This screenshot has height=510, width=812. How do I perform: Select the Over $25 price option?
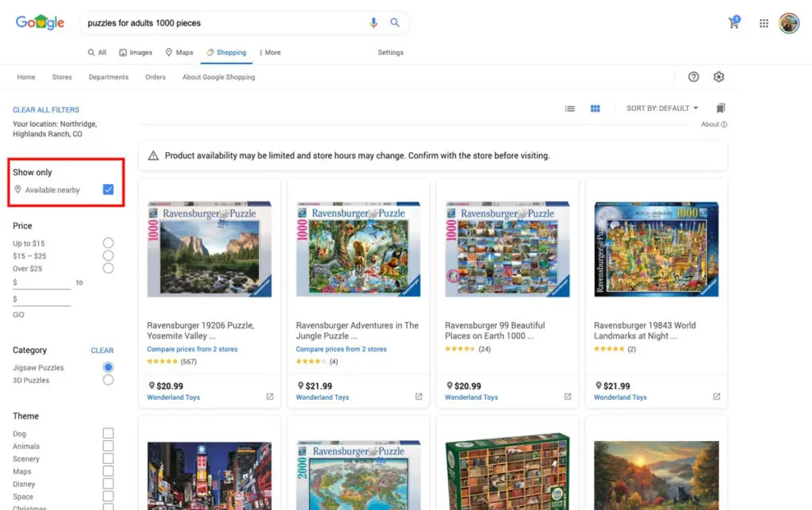(x=108, y=268)
